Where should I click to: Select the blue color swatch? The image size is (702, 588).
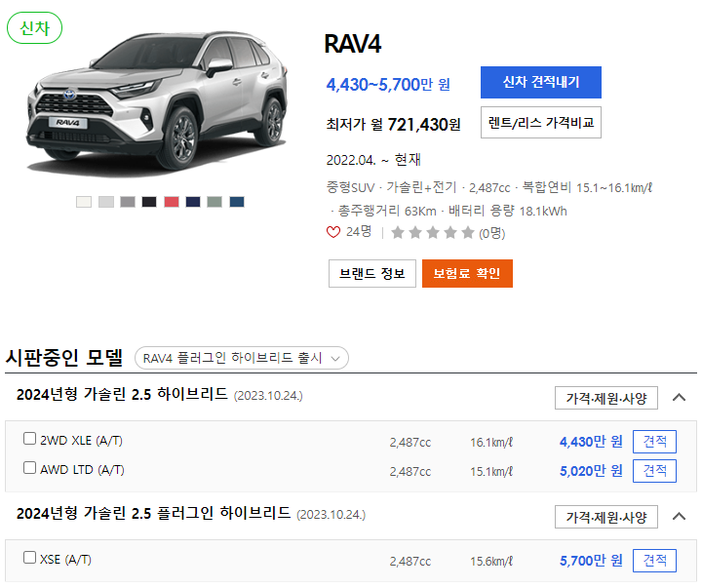coord(237,202)
